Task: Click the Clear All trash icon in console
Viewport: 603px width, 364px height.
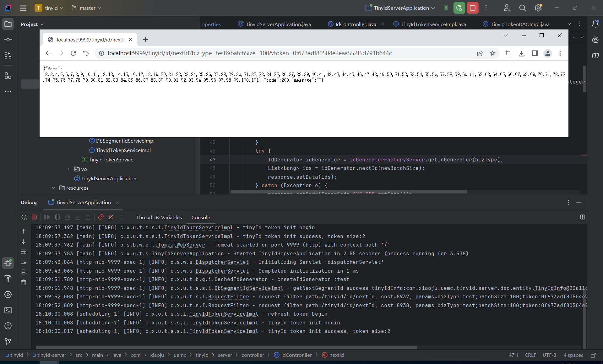Action: pos(24,282)
